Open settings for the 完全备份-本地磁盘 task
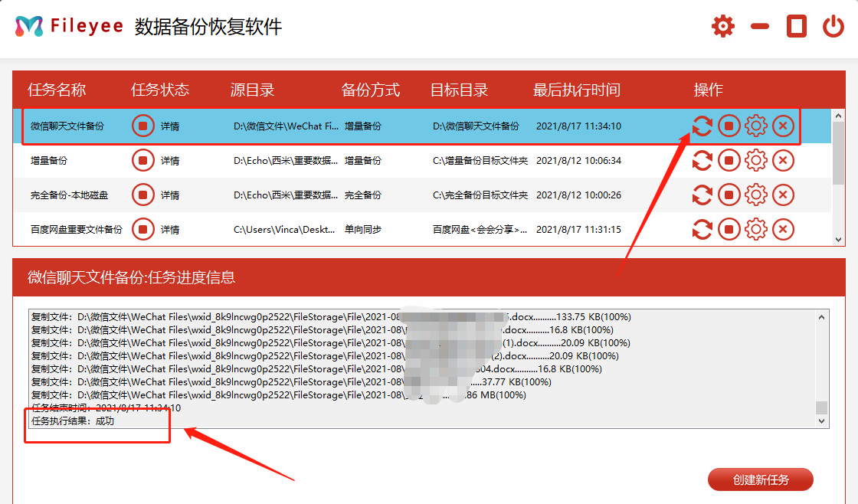The width and height of the screenshot is (858, 504). tap(755, 195)
